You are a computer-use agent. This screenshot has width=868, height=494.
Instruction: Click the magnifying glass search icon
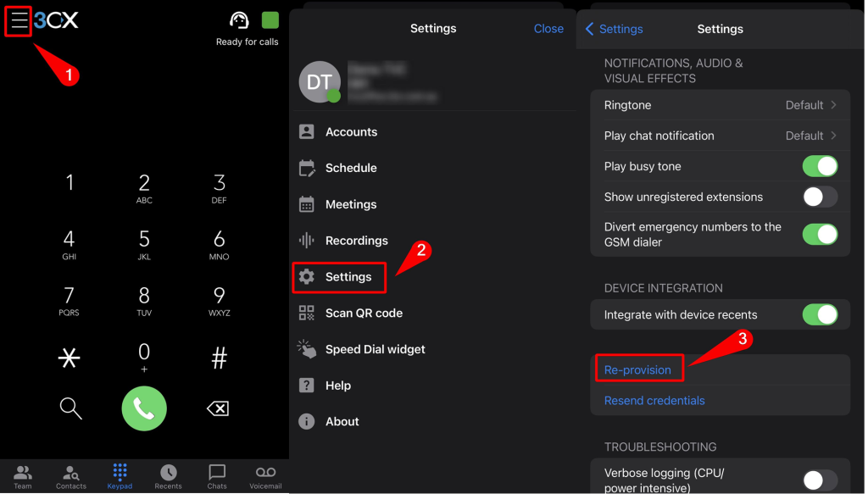70,408
